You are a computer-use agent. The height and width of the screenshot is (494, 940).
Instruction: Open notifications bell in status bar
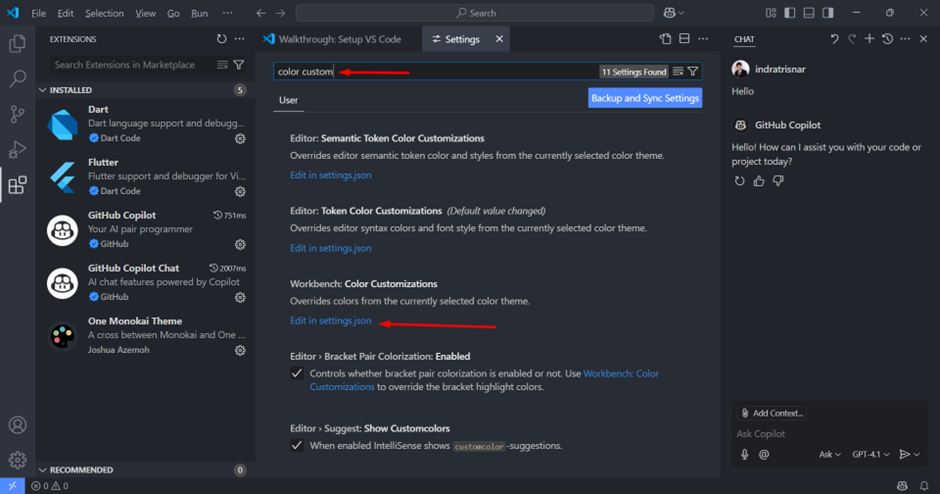(x=924, y=486)
